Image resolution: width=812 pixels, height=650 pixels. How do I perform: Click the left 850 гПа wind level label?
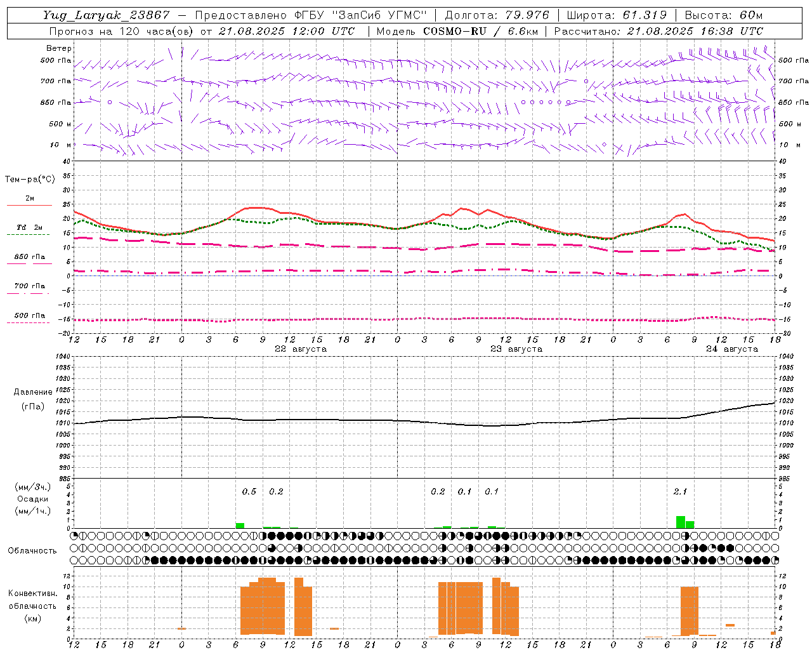coord(56,102)
